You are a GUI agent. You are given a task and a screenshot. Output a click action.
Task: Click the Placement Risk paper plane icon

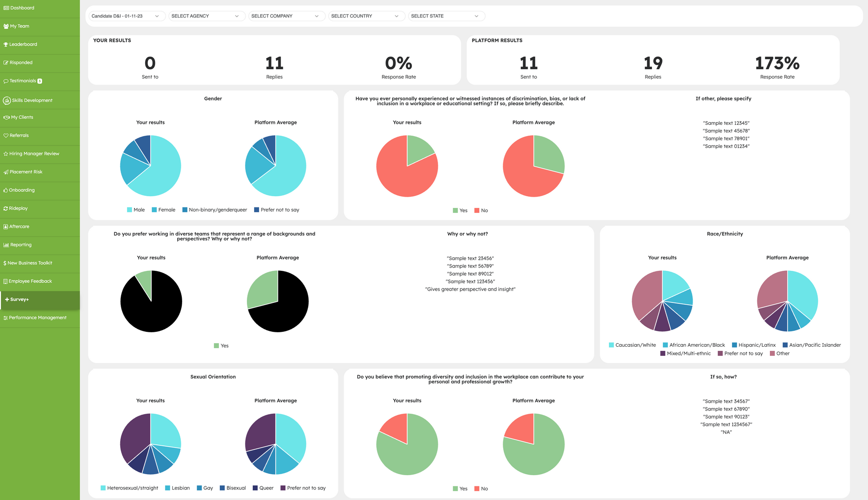click(6, 172)
